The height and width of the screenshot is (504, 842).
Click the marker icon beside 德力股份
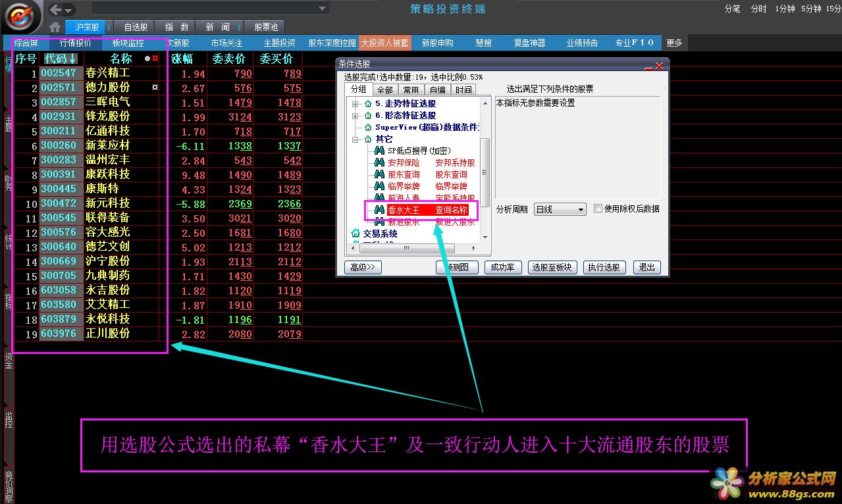[155, 87]
